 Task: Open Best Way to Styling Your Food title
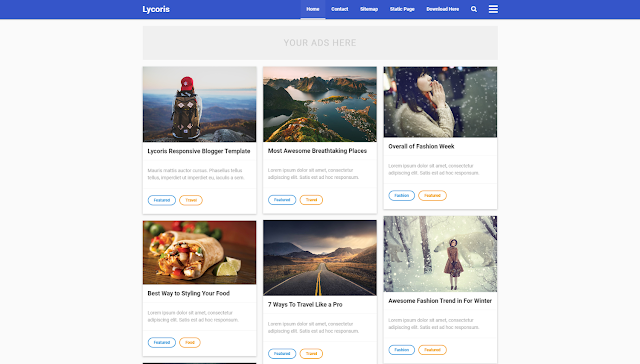point(189,293)
